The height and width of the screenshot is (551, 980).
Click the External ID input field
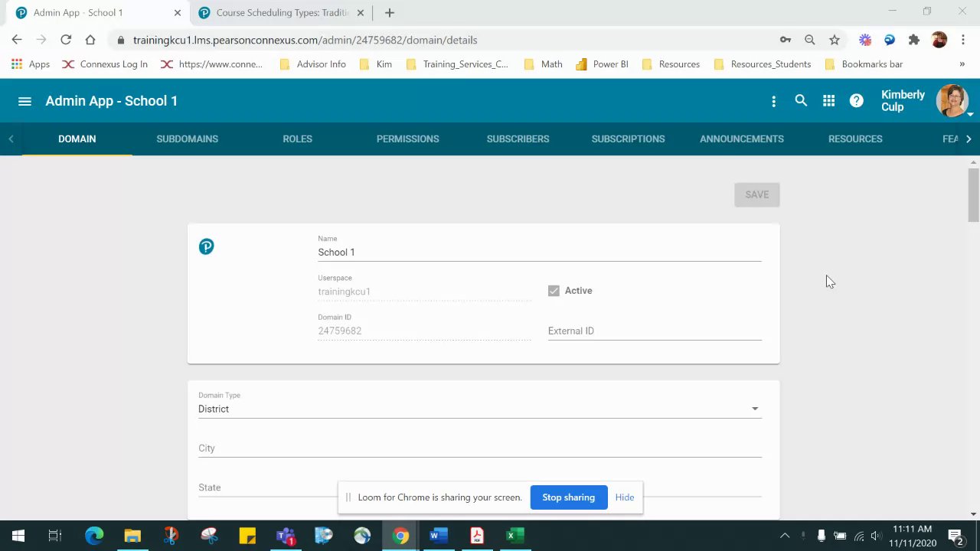pyautogui.click(x=655, y=331)
